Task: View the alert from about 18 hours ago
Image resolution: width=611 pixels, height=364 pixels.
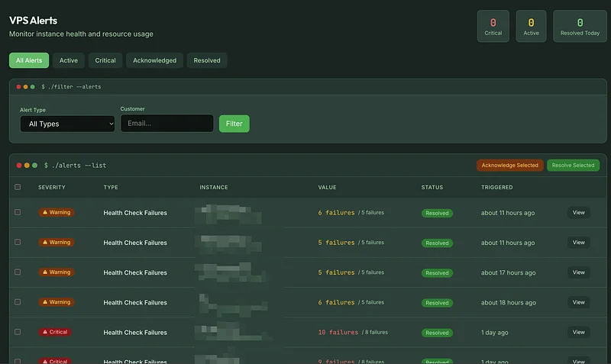Action: coord(579,302)
